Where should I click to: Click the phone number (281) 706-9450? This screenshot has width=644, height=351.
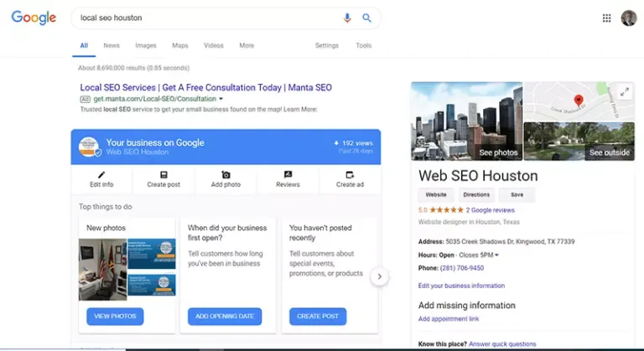(462, 268)
